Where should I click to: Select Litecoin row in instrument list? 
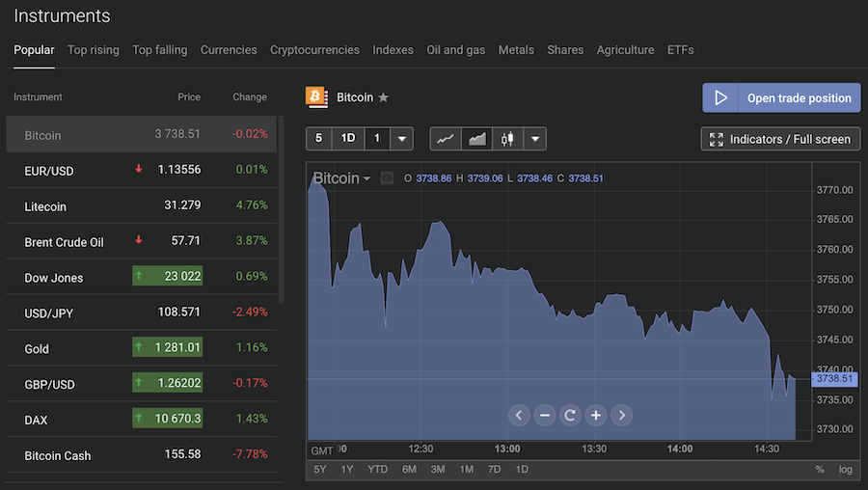(141, 205)
